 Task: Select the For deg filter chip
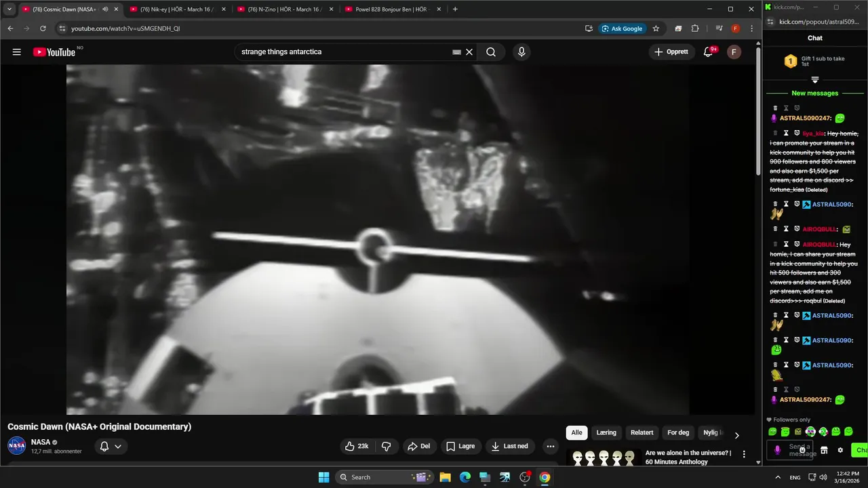678,432
